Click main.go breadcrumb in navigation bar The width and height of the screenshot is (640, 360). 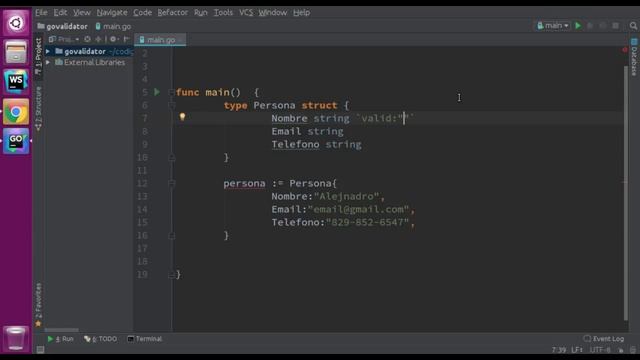(x=113, y=26)
